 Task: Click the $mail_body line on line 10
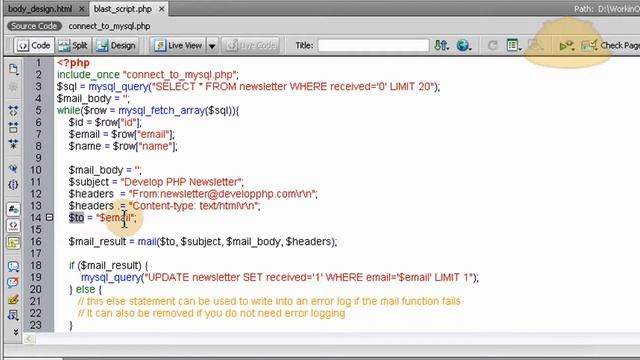(x=105, y=170)
